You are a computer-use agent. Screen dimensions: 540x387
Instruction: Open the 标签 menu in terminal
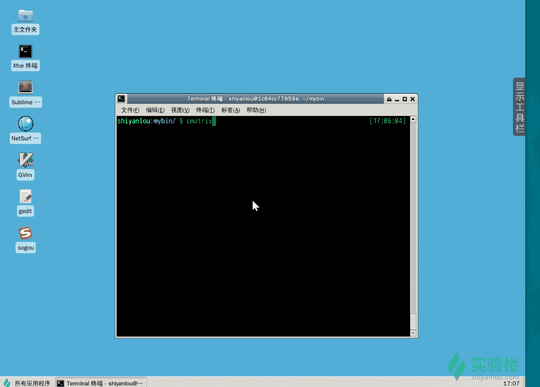pyautogui.click(x=230, y=110)
